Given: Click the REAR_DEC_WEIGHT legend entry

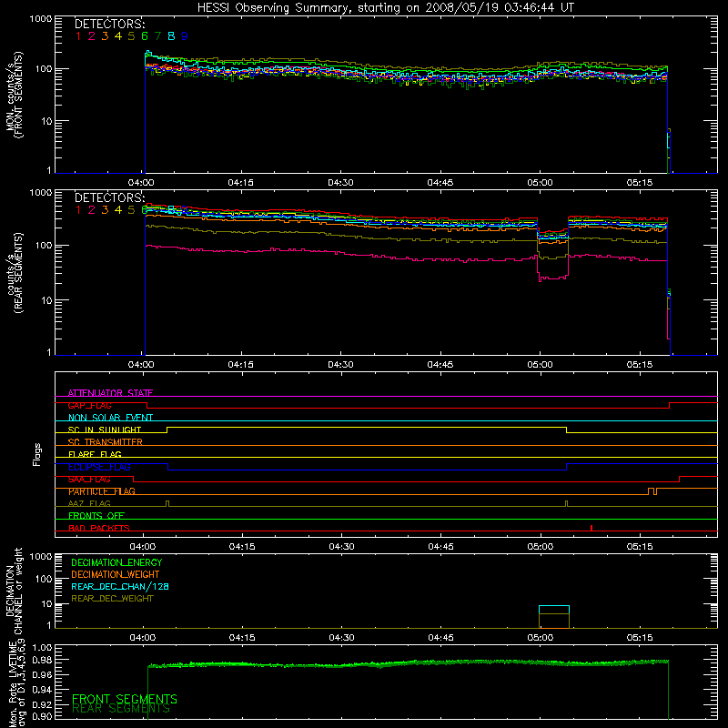Looking at the screenshot, I should point(112,599).
